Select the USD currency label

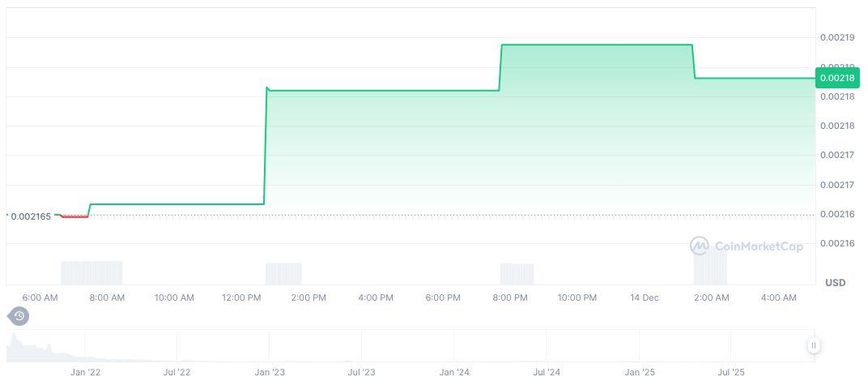(835, 282)
